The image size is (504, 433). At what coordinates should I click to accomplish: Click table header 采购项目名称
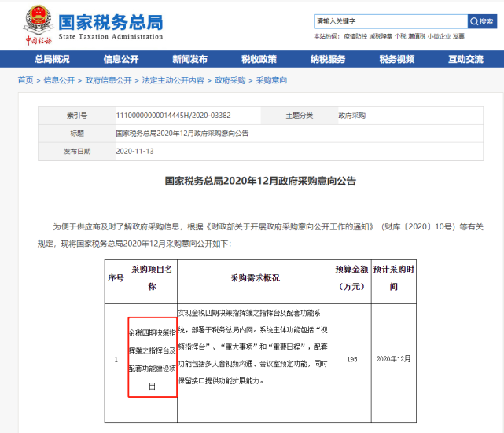click(152, 278)
